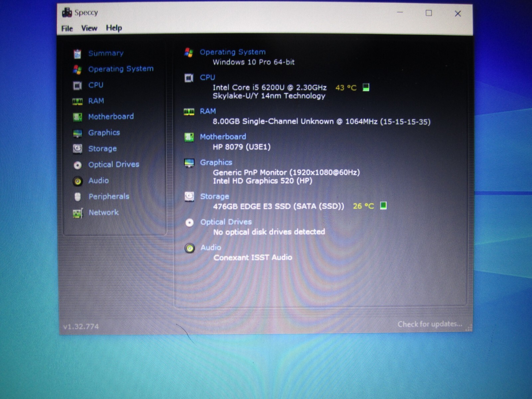Viewport: 532px width, 399px height.
Task: Minimize the Speccy window
Action: pyautogui.click(x=400, y=13)
